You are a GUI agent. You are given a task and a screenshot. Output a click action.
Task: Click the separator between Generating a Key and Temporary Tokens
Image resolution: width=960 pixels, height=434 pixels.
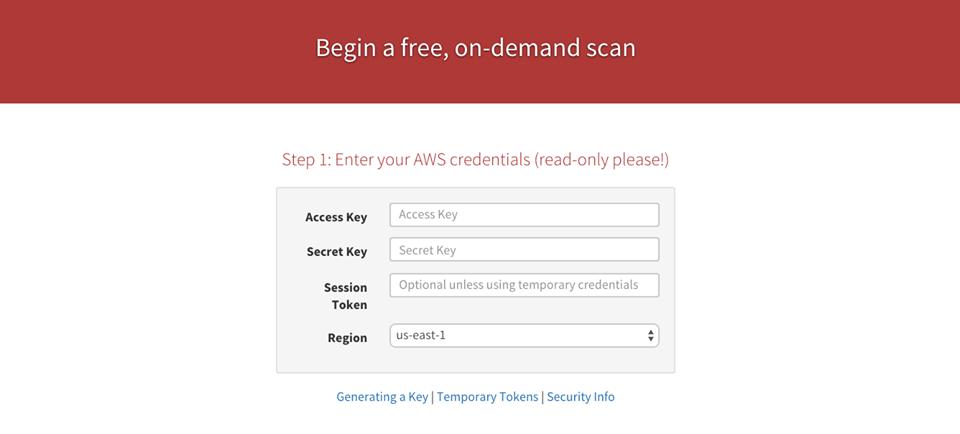432,397
